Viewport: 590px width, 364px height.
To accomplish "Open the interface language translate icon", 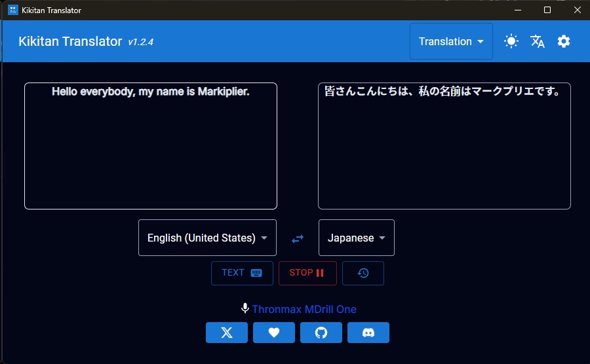I will (538, 41).
